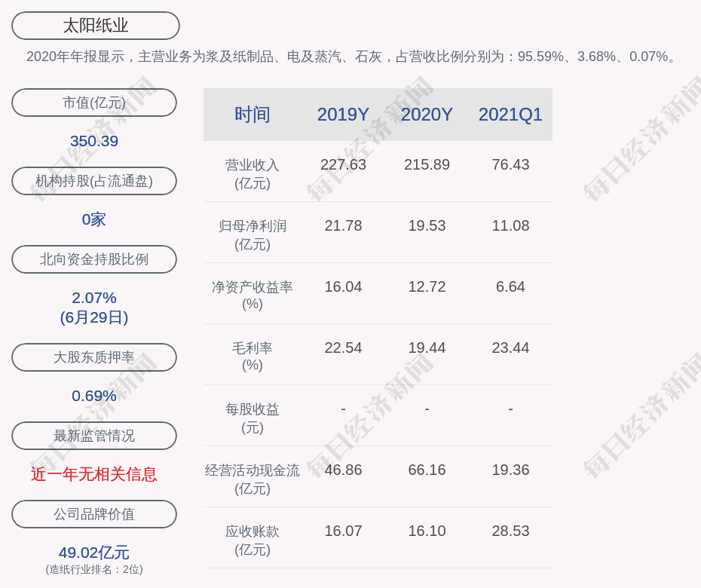The height and width of the screenshot is (588, 701).
Task: Select the 49.02亿元 brand value text
Action: [94, 553]
